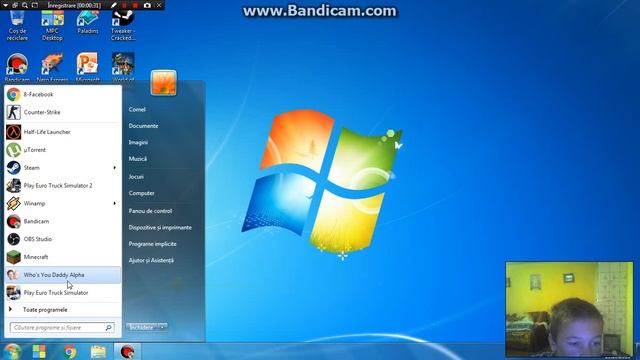The width and height of the screenshot is (640, 360).
Task: Open Who's You Daddy Alpha
Action: 63,275
